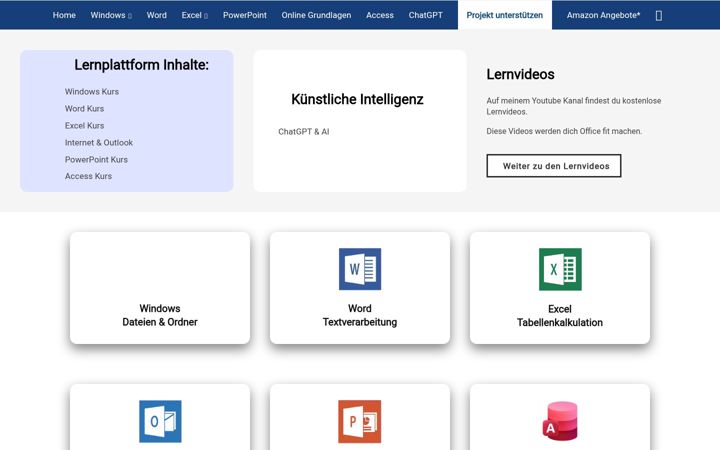Click the Künstliche Intelligenz heading

(357, 99)
